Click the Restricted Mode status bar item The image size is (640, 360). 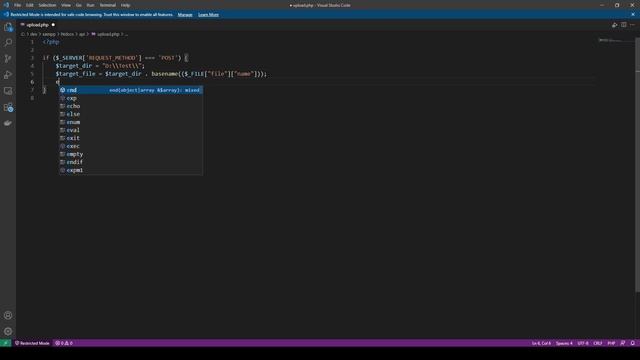(x=32, y=343)
